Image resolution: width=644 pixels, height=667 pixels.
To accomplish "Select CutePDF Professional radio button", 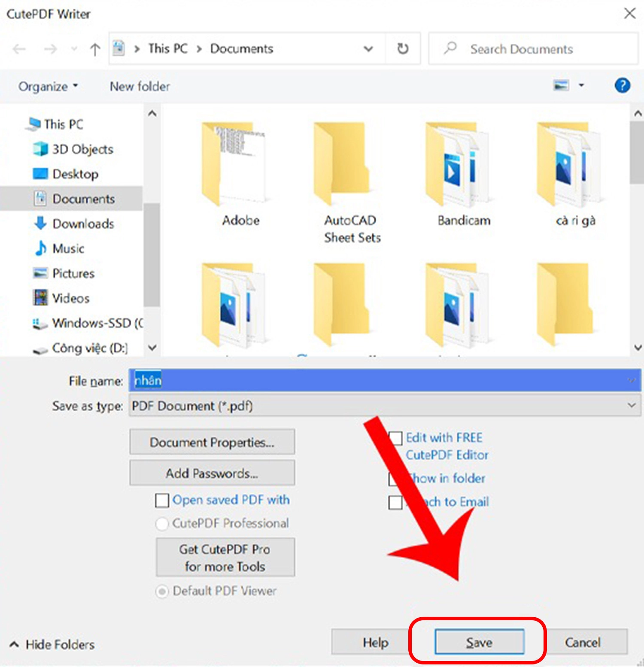I will (162, 524).
